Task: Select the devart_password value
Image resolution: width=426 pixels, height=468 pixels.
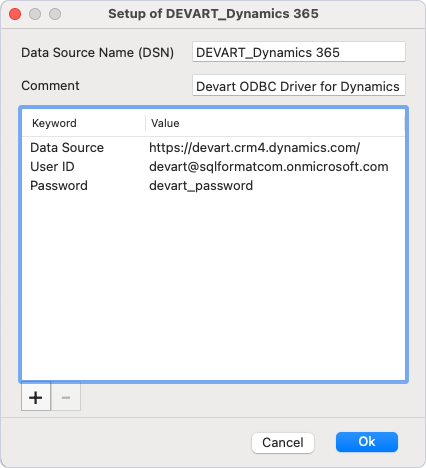Action: 201,186
